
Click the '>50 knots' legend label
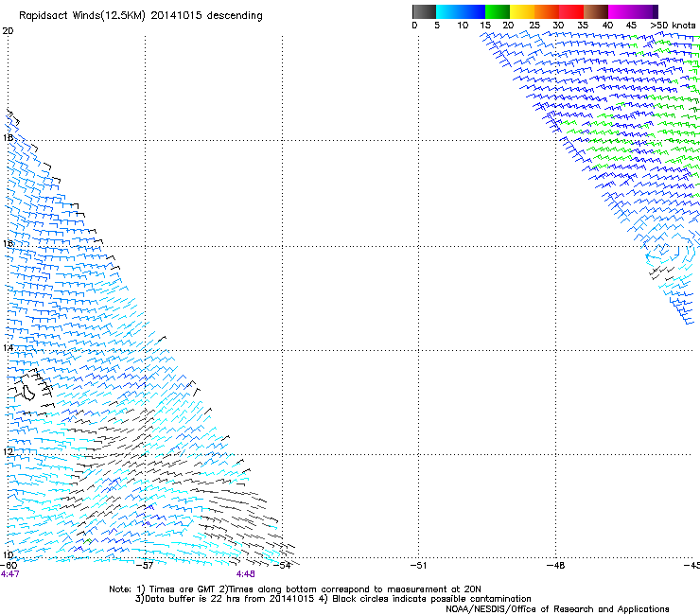pos(673,26)
